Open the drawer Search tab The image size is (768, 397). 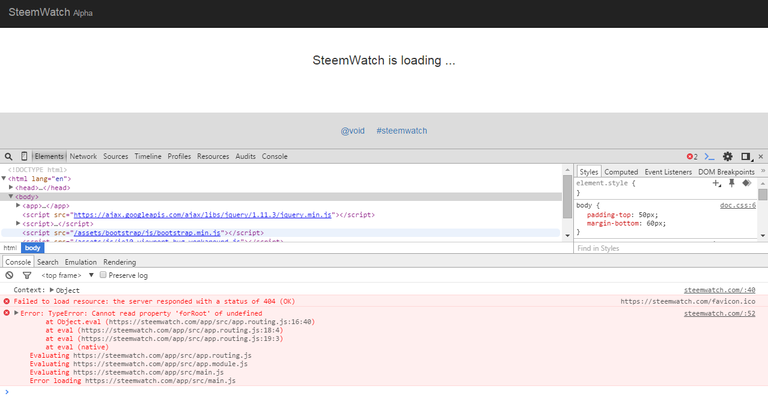click(x=48, y=262)
